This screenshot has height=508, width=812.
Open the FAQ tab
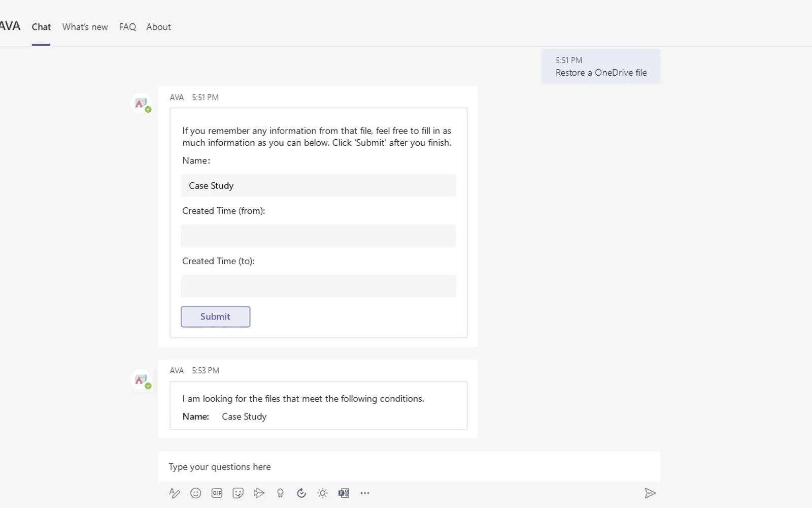tap(127, 27)
